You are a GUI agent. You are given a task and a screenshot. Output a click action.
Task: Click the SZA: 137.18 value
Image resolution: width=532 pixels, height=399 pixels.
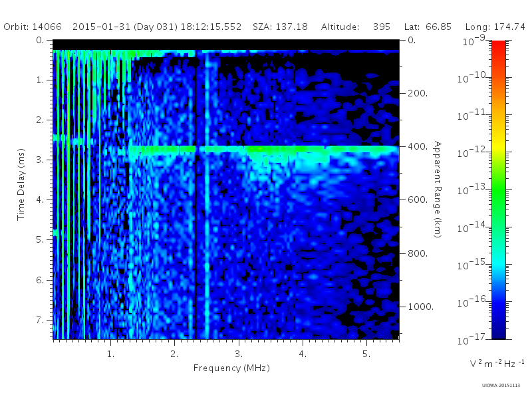coord(280,27)
